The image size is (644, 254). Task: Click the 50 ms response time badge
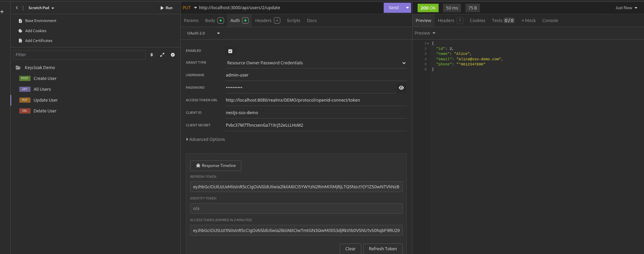click(x=452, y=8)
